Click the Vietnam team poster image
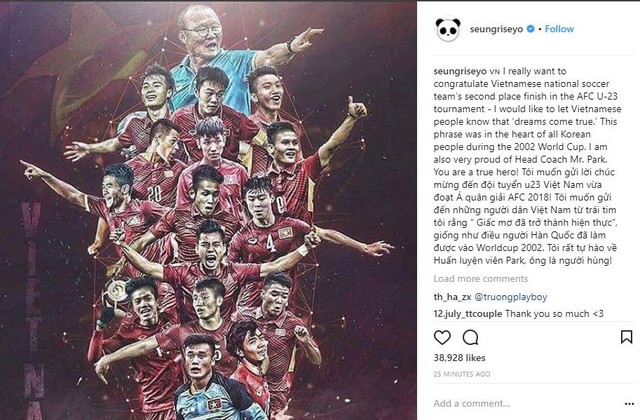 [x=208, y=211]
